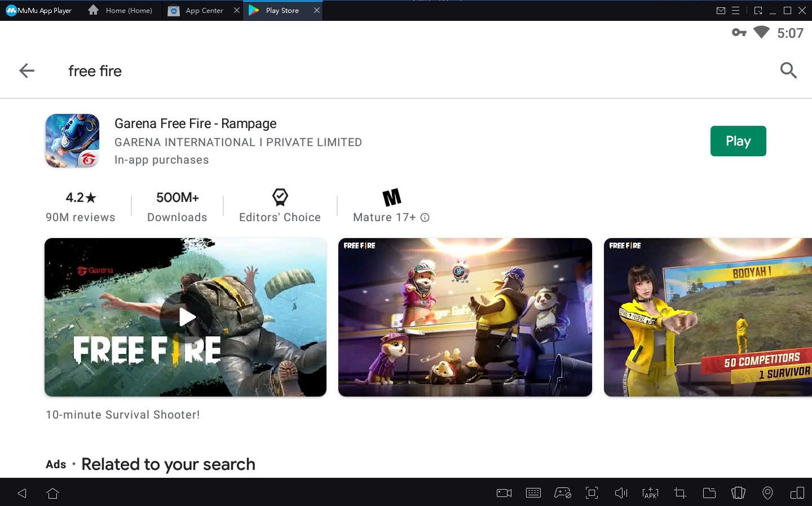Close the Play Store tab
812x506 pixels.
317,10
